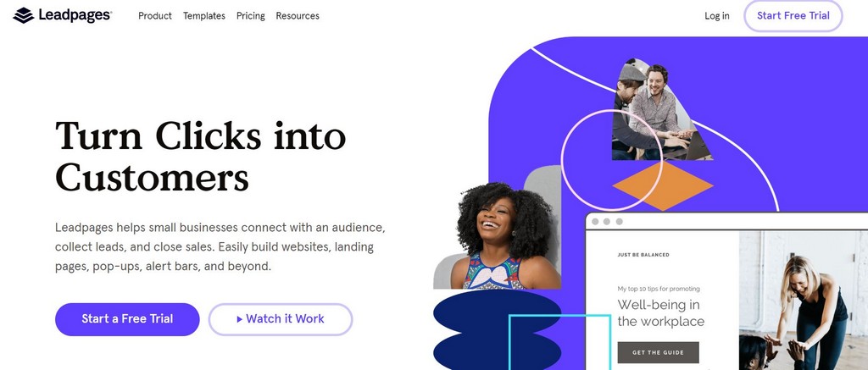Screen dimensions: 868x370
Task: Click the Log in link
Action: click(717, 16)
